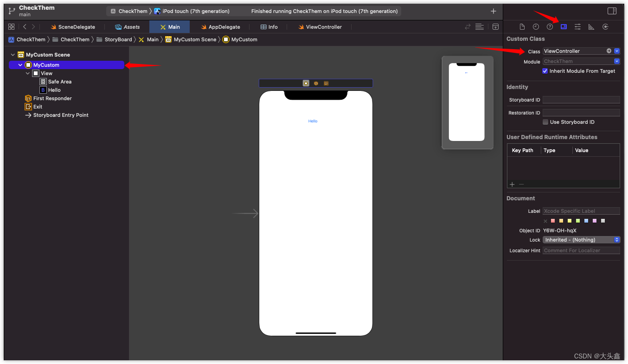Click the First Responder icon in scene dock

[x=316, y=83]
